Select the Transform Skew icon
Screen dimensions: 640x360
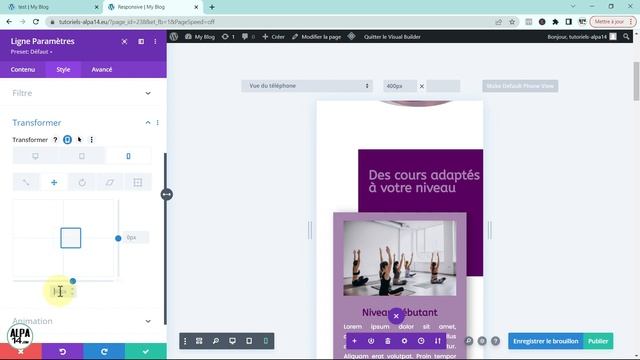point(110,182)
